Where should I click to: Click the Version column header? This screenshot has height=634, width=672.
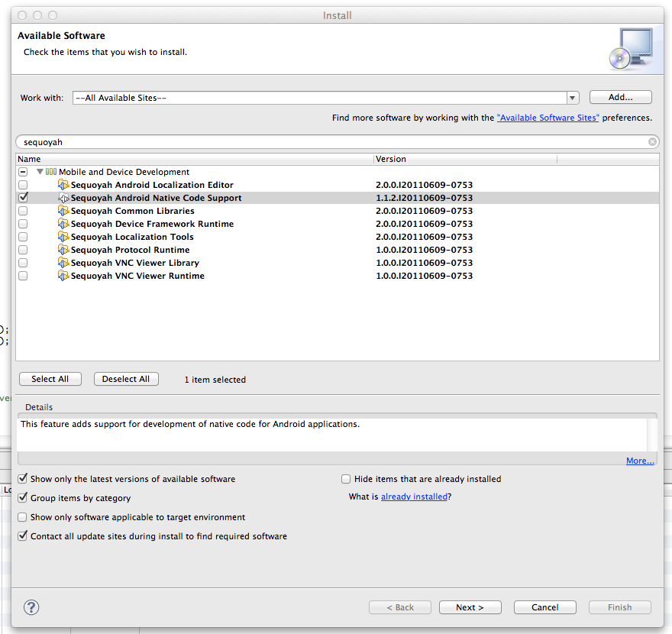[x=464, y=159]
